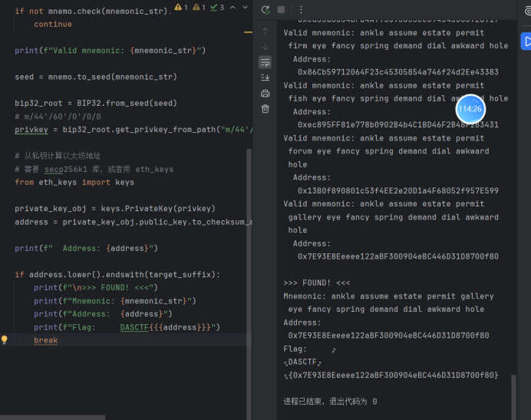
Task: Click the blue 114:26 timer bubble
Action: click(470, 109)
